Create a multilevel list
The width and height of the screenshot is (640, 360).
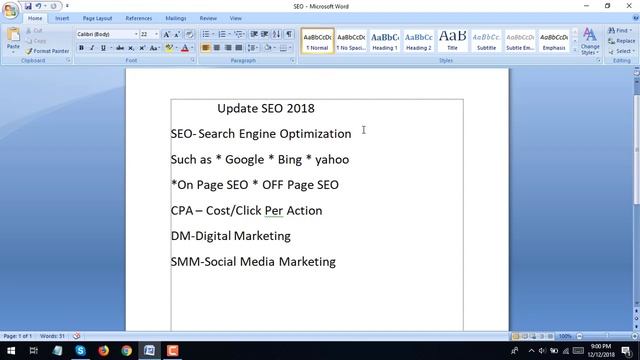point(240,34)
